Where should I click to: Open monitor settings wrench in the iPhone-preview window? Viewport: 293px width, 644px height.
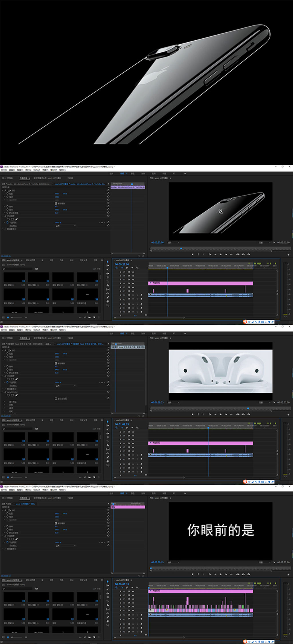(x=274, y=242)
